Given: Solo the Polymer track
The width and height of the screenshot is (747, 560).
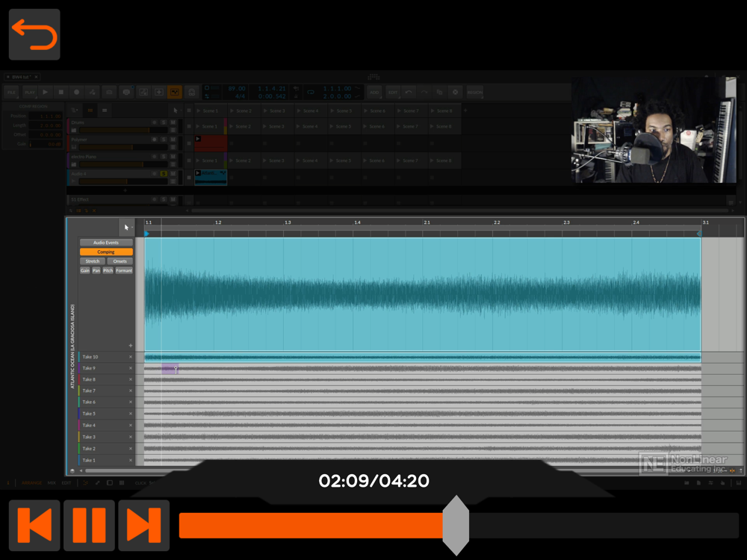Looking at the screenshot, I should pyautogui.click(x=164, y=140).
